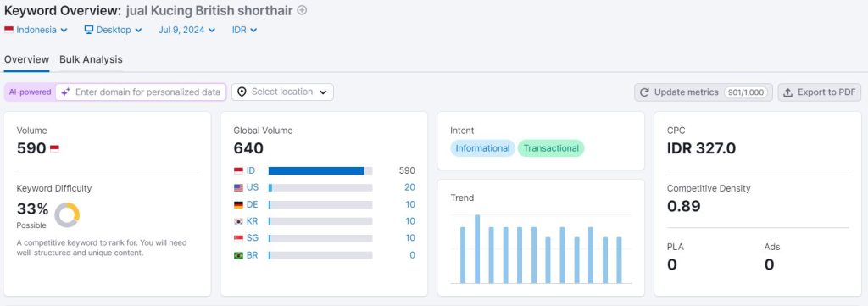
Task: Click the Brazil flag icon
Action: point(238,255)
